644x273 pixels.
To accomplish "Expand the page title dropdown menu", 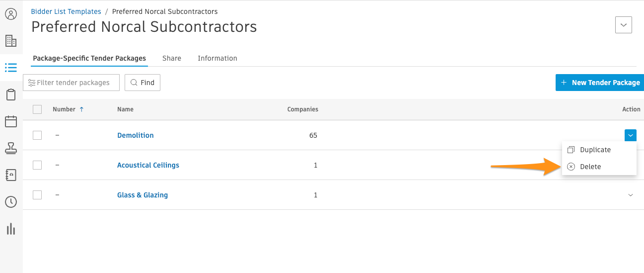I will click(x=624, y=25).
